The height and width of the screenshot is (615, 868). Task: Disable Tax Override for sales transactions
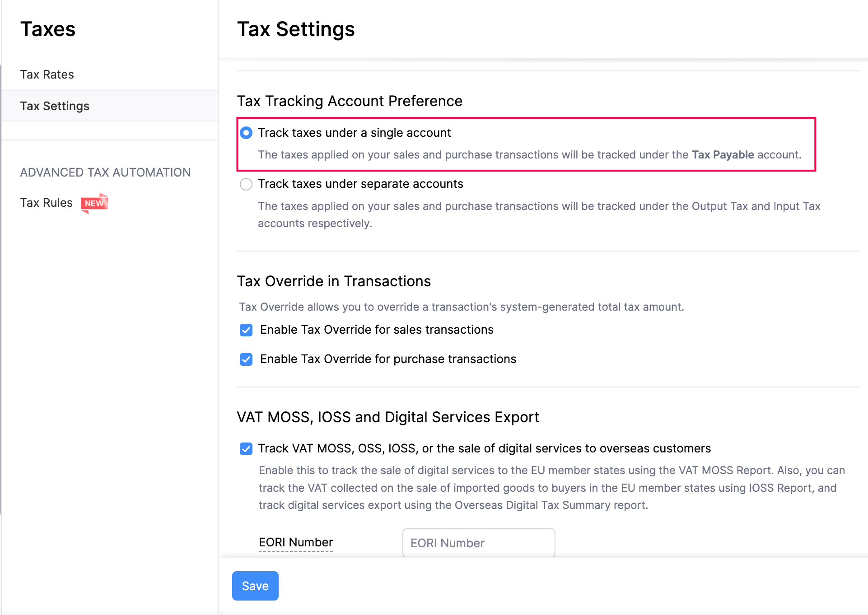[x=246, y=330]
